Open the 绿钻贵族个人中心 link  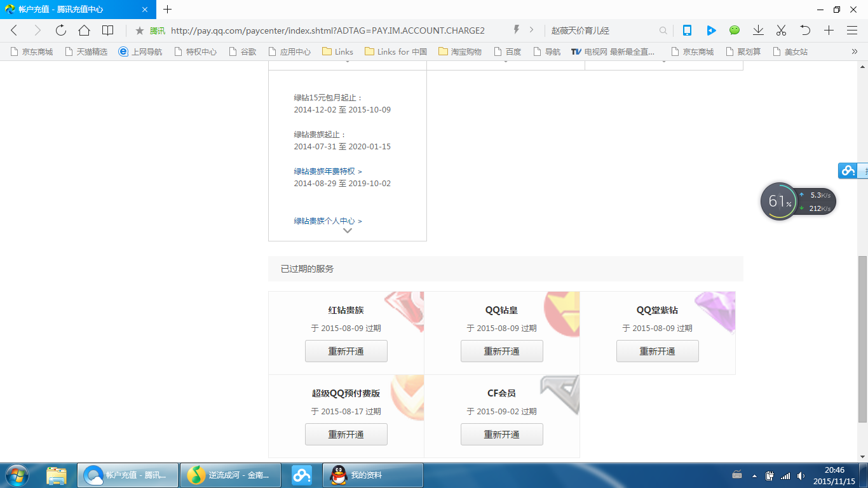tap(328, 221)
